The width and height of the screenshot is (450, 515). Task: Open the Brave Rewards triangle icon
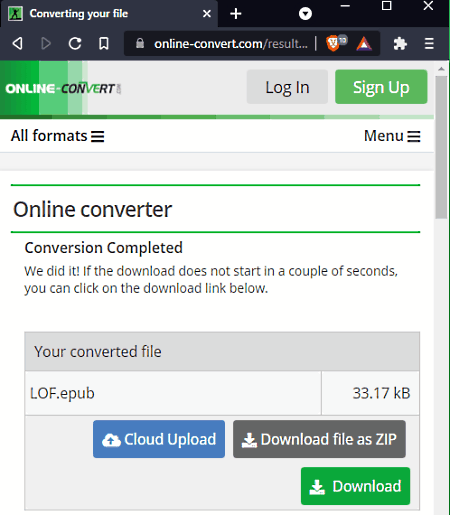[x=364, y=44]
